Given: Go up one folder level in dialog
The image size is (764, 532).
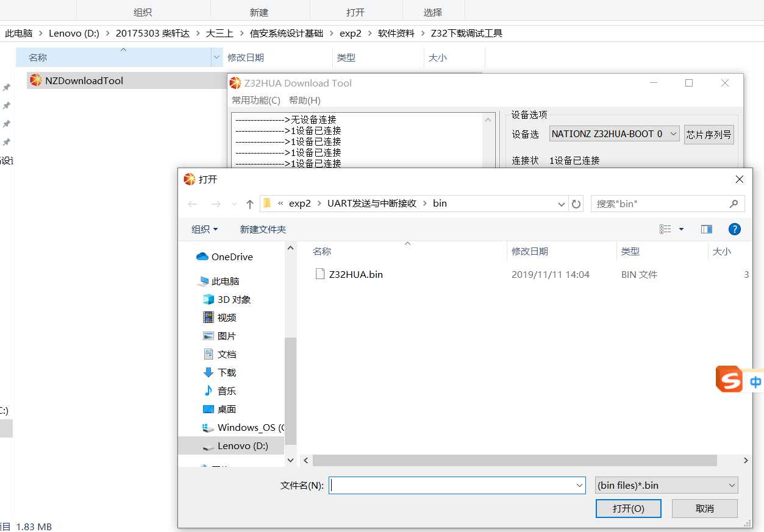Looking at the screenshot, I should coord(249,204).
